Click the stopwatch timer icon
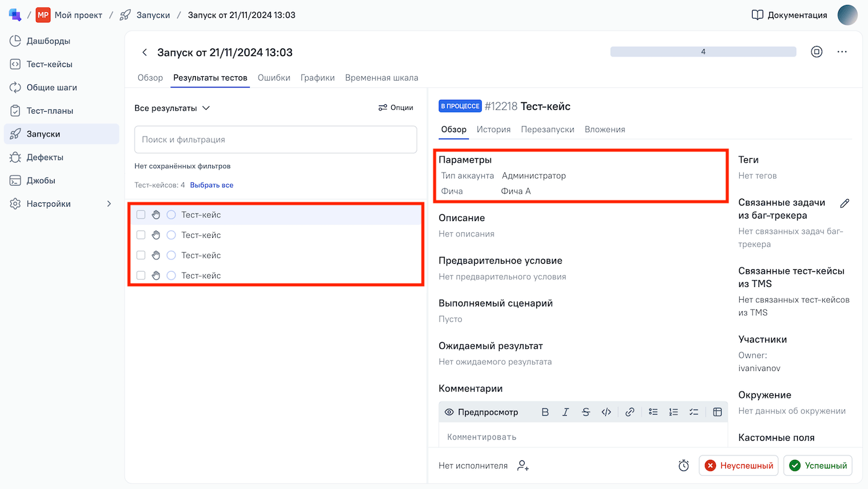Viewport: 868px width, 489px height. pyautogui.click(x=683, y=465)
